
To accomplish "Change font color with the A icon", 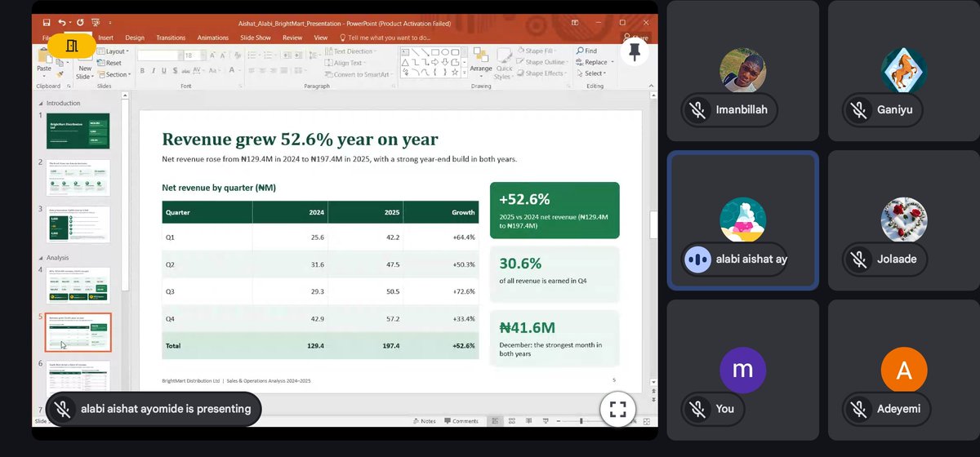I will click(231, 70).
